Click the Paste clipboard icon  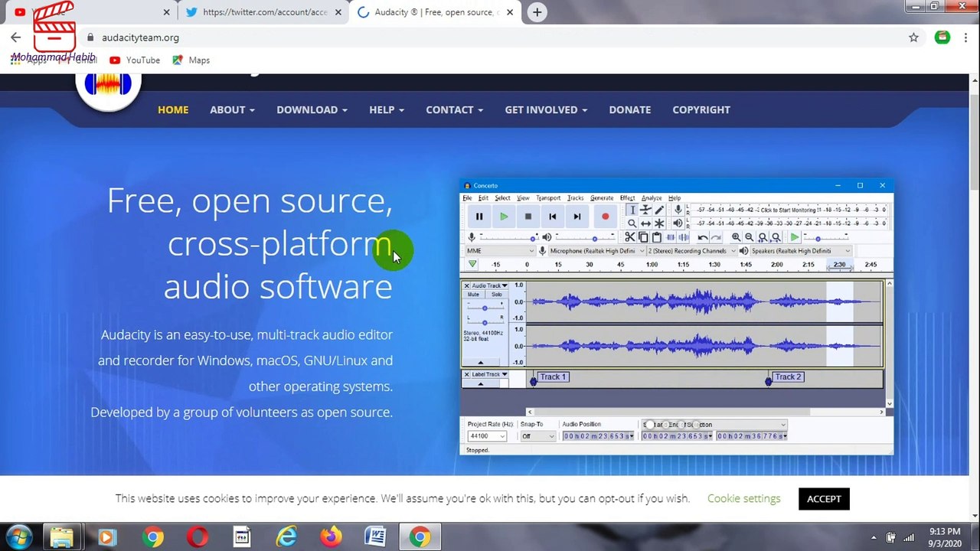click(656, 237)
